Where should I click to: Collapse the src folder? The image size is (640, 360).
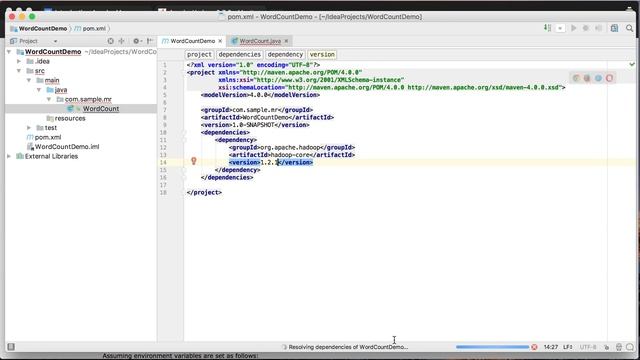click(x=19, y=71)
